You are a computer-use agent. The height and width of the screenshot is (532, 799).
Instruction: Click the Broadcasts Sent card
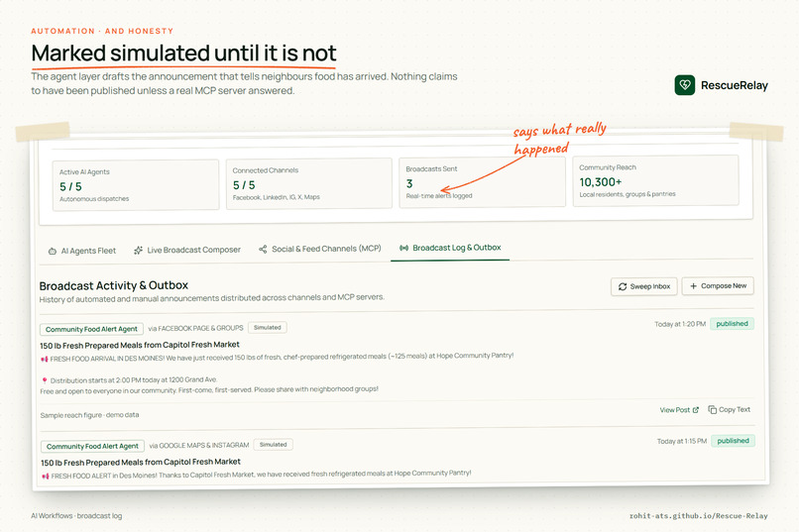pyautogui.click(x=482, y=181)
